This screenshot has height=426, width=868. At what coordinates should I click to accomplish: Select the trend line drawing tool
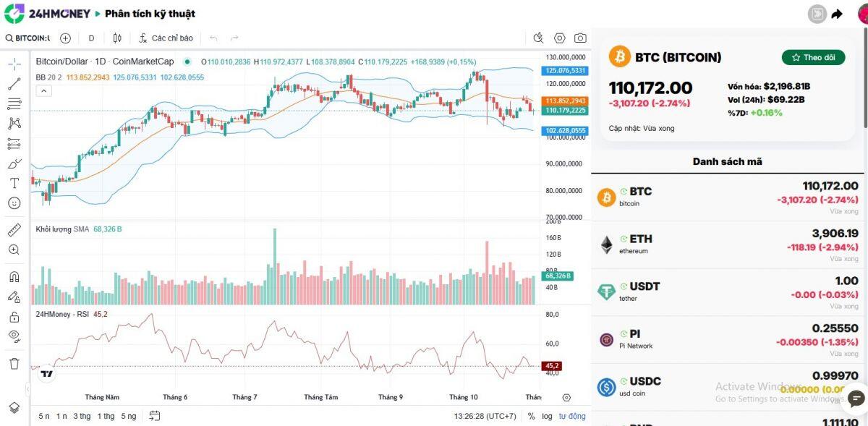point(14,84)
